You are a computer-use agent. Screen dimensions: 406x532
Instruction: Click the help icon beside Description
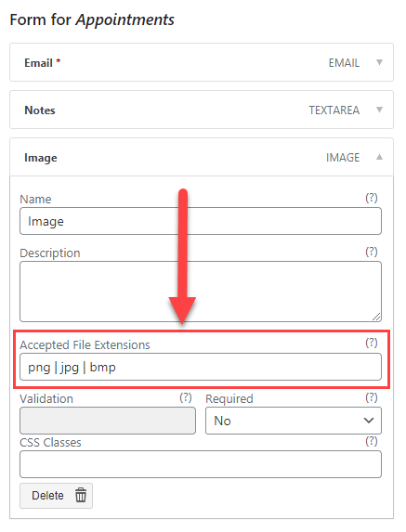click(371, 252)
